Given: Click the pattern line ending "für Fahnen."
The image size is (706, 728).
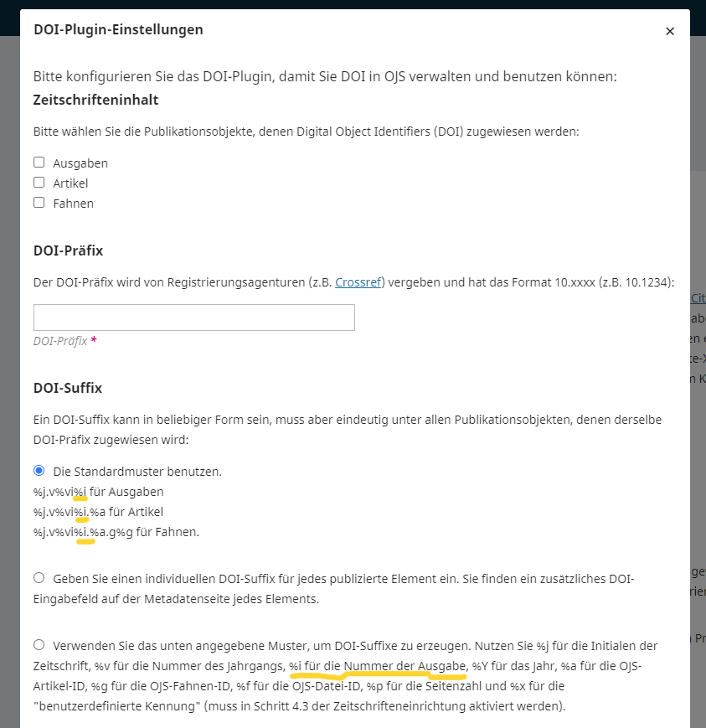Looking at the screenshot, I should [116, 532].
